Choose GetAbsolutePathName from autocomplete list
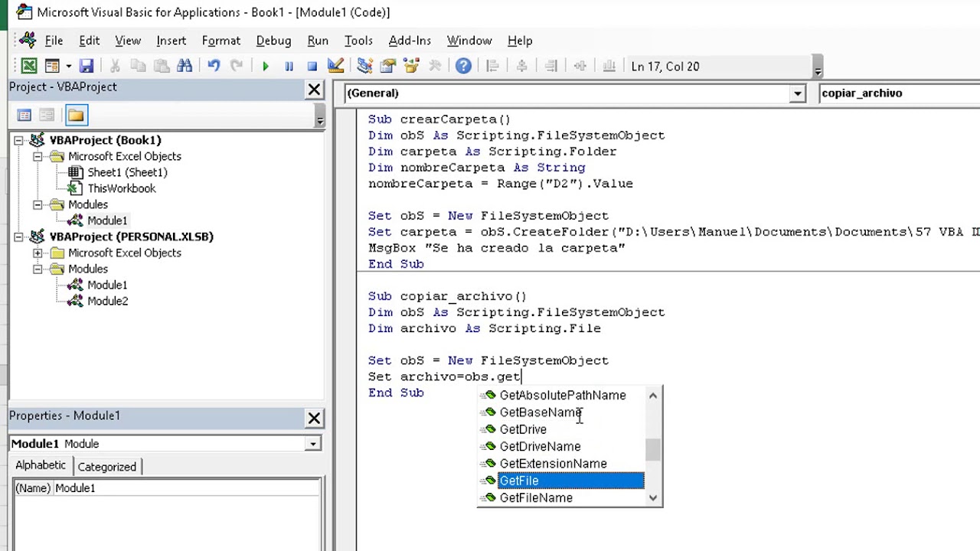980x551 pixels. 563,396
